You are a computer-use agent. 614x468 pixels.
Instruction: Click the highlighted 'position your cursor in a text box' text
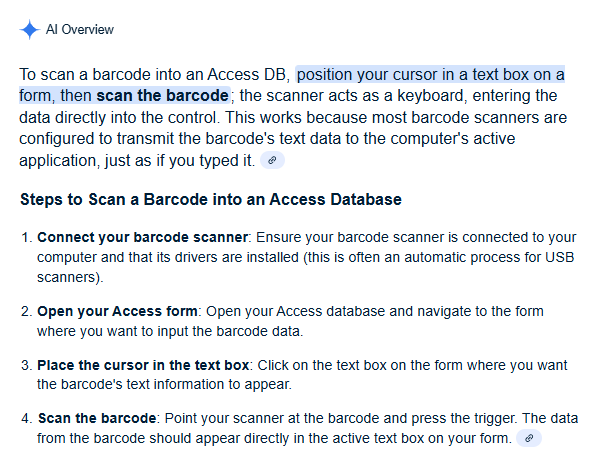pyautogui.click(x=408, y=74)
